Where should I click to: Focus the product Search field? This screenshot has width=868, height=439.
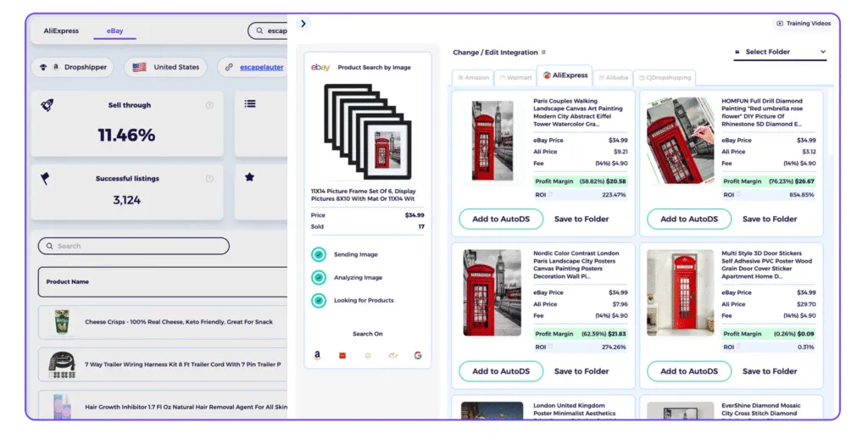[133, 246]
